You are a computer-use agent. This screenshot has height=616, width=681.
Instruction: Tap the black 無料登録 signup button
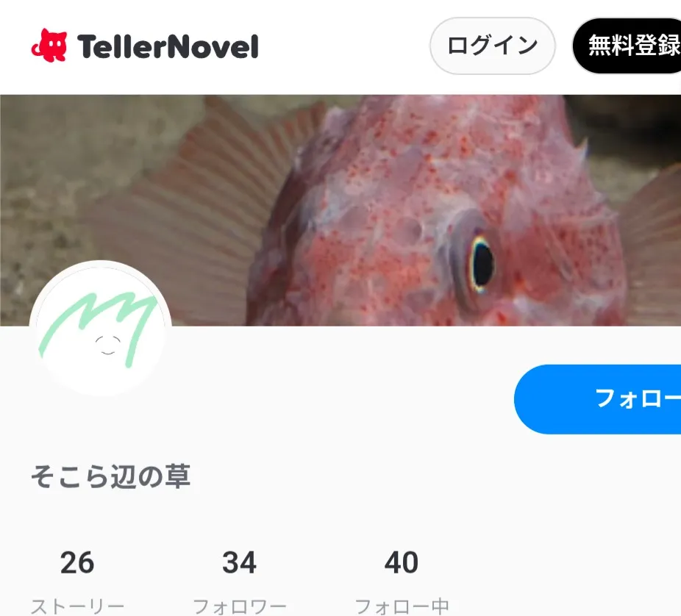click(627, 46)
